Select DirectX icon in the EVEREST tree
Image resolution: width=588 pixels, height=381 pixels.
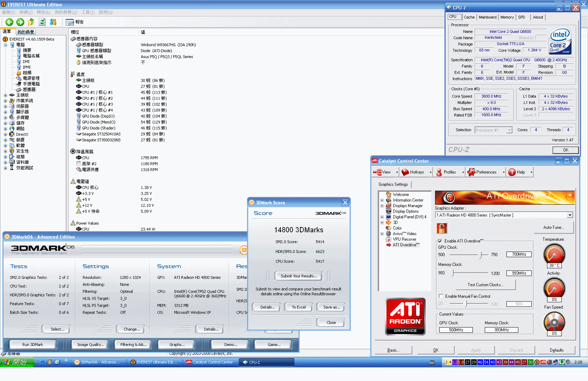[12, 134]
